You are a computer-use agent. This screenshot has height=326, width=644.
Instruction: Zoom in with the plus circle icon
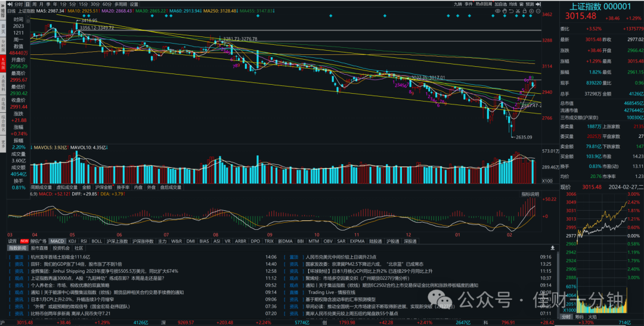[x=531, y=11]
